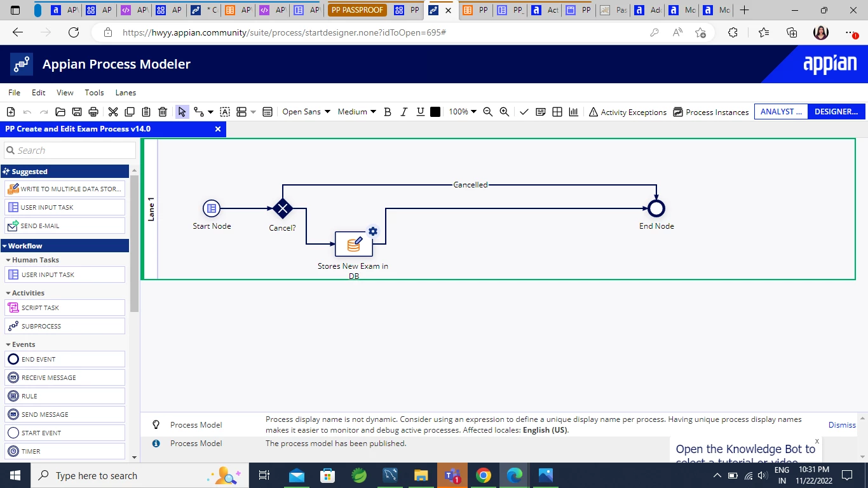
Task: Open Google Chrome from the taskbar
Action: [x=484, y=475]
